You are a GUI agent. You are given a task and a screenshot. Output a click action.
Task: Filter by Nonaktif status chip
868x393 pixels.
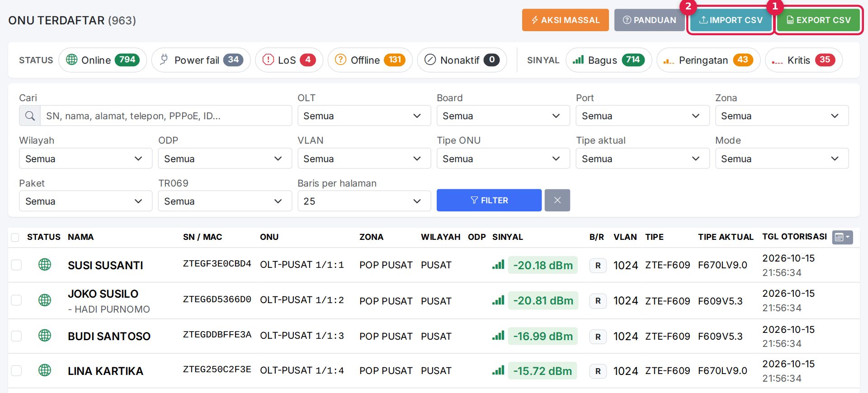click(462, 60)
